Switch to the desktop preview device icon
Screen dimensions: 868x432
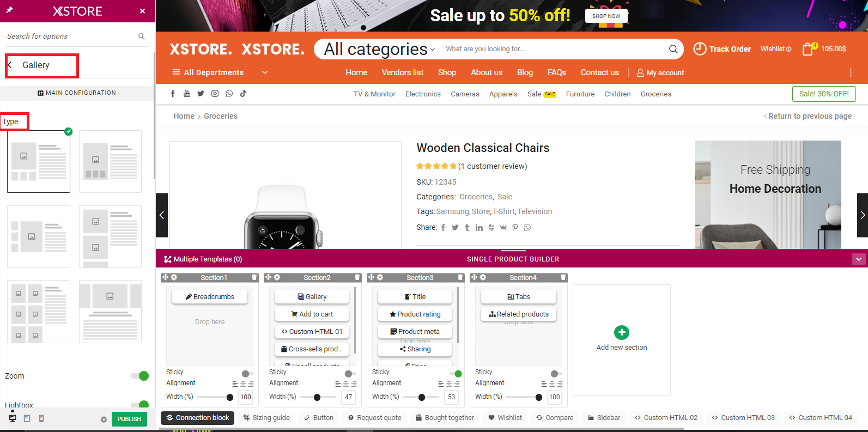(13, 418)
